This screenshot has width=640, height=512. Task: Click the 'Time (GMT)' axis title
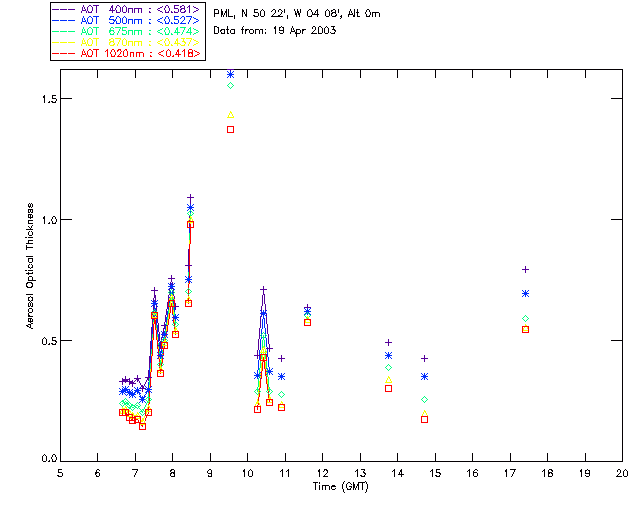pos(340,487)
